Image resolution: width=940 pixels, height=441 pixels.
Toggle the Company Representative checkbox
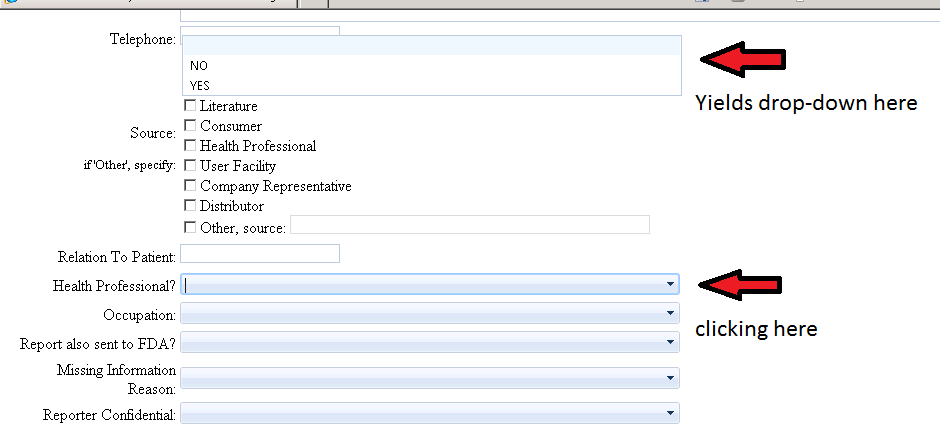[190, 186]
